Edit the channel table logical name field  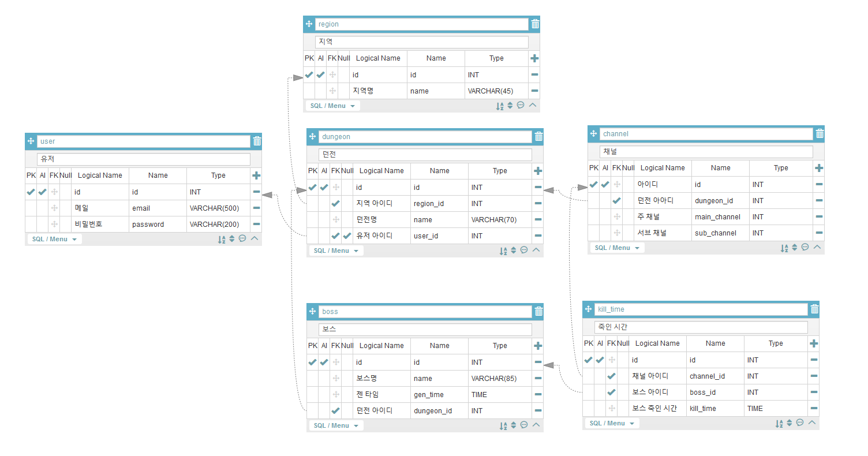pos(706,151)
